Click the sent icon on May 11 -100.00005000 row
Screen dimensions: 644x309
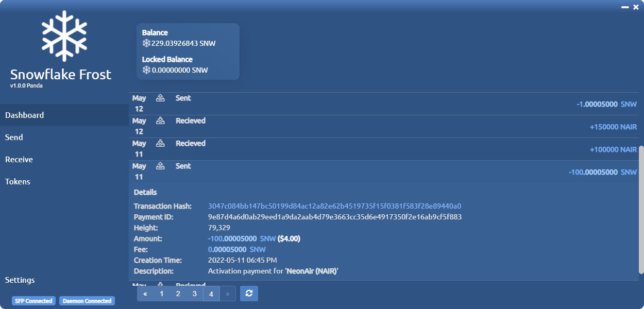tap(160, 166)
